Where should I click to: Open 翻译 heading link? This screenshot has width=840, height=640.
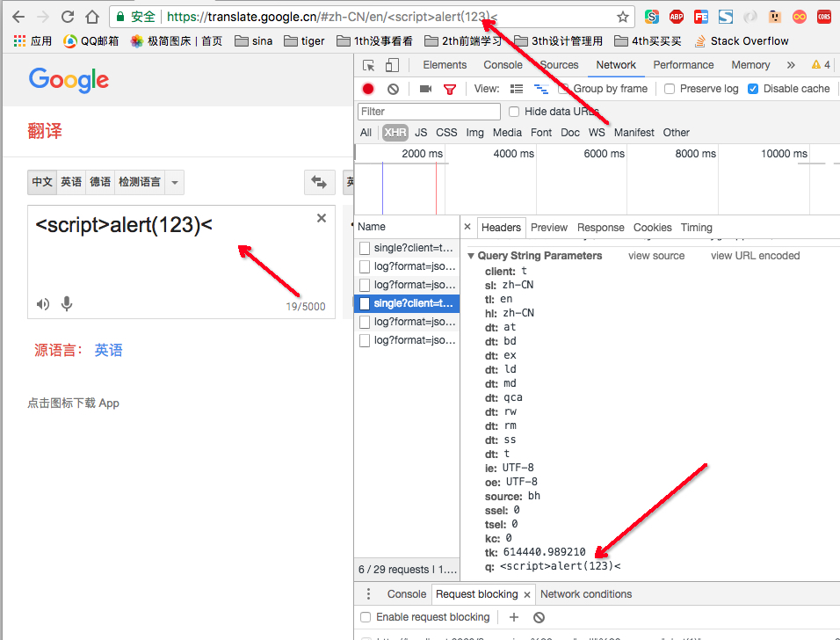coord(45,131)
